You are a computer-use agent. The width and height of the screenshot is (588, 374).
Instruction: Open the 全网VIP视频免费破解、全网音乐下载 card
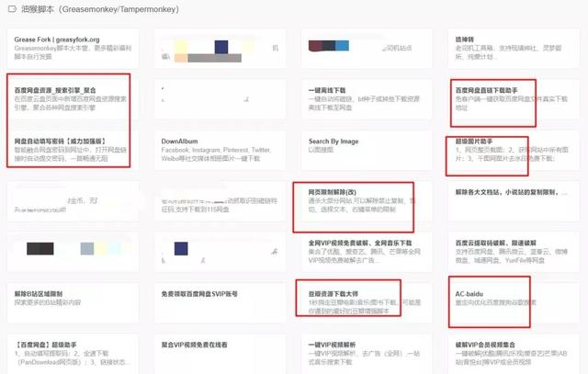pos(367,252)
